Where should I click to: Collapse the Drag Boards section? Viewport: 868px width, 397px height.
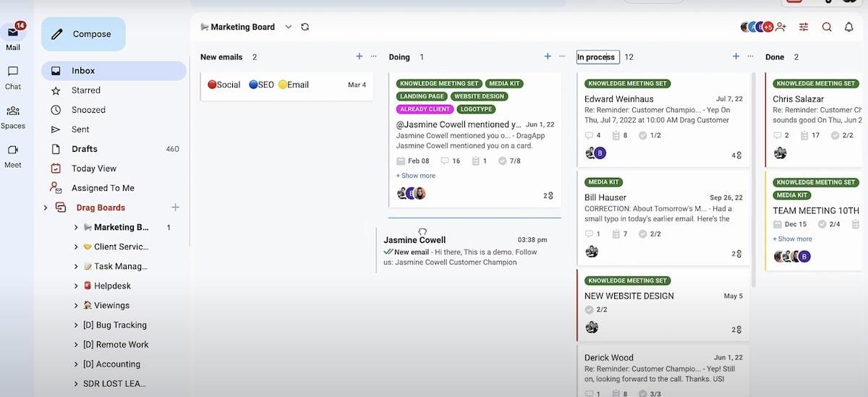(46, 208)
